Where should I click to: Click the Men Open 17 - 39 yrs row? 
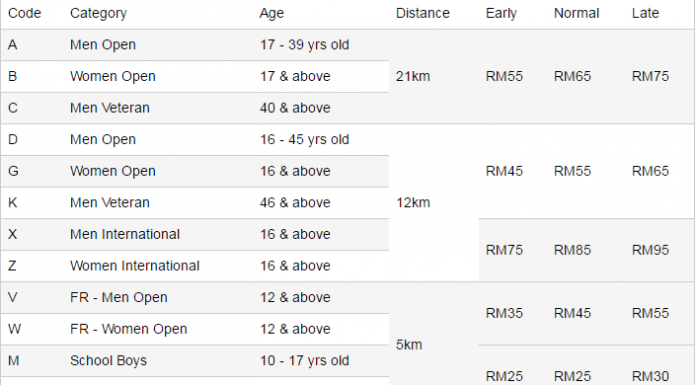tap(195, 45)
